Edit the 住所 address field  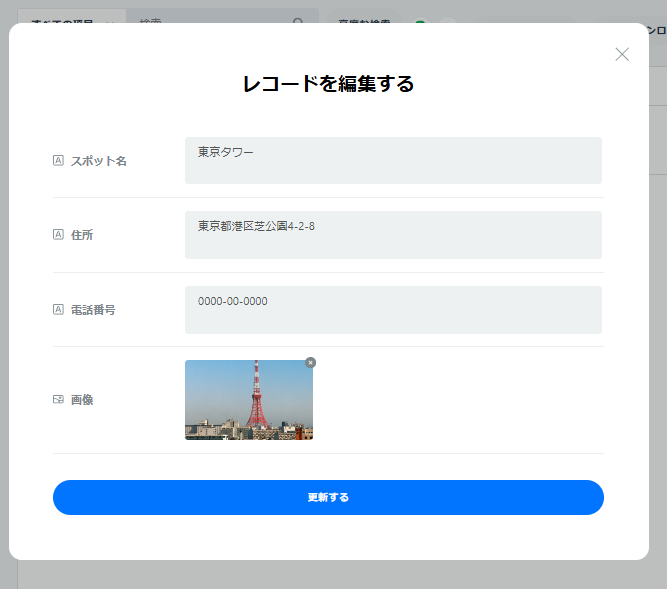[x=393, y=235]
